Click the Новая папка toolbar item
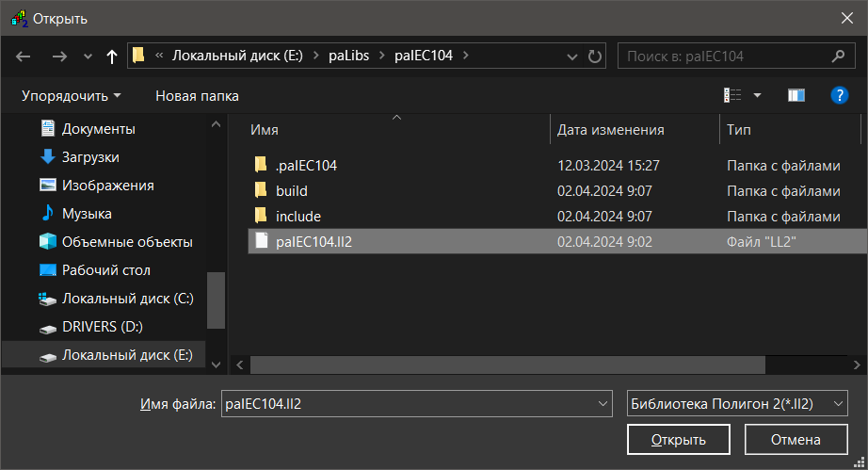868x470 pixels. [197, 95]
